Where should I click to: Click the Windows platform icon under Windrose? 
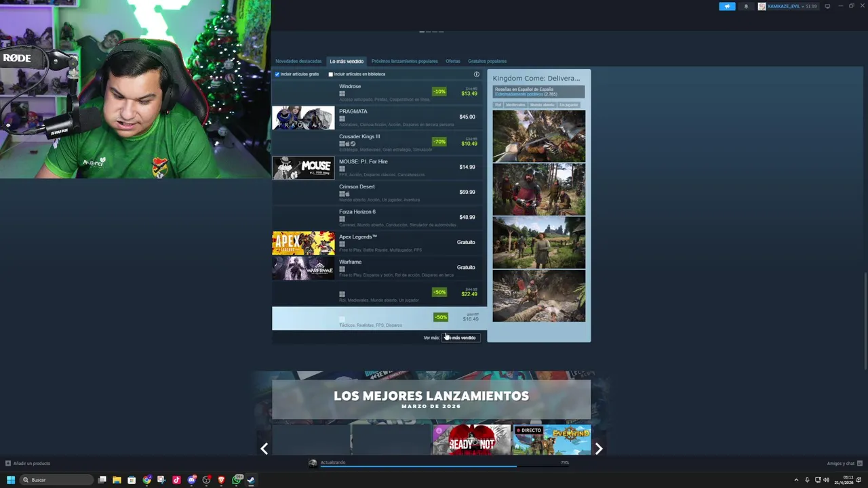click(x=342, y=94)
